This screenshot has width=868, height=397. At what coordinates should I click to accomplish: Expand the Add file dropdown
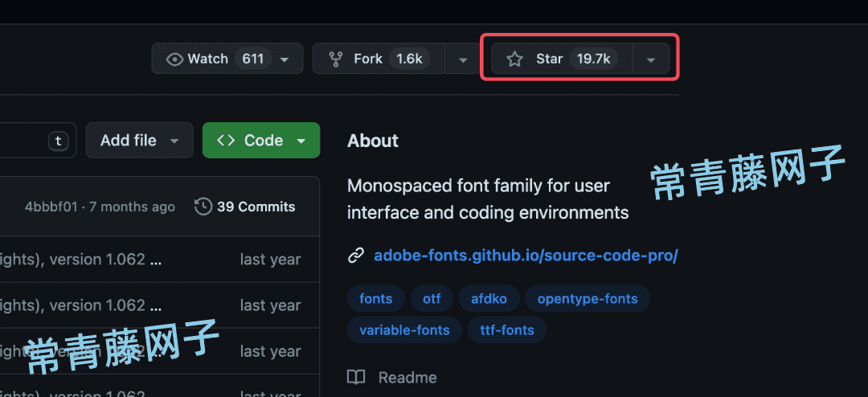(x=140, y=141)
